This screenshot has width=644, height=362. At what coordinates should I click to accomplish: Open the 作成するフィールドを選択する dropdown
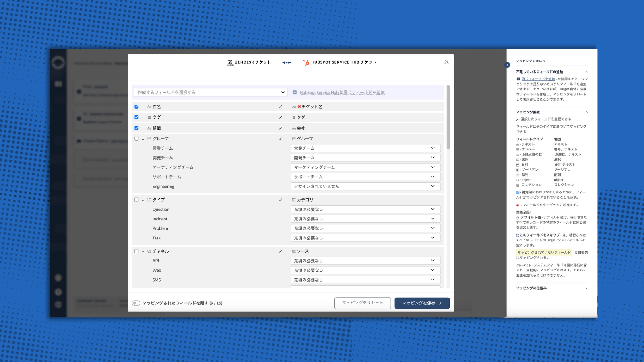pos(211,93)
